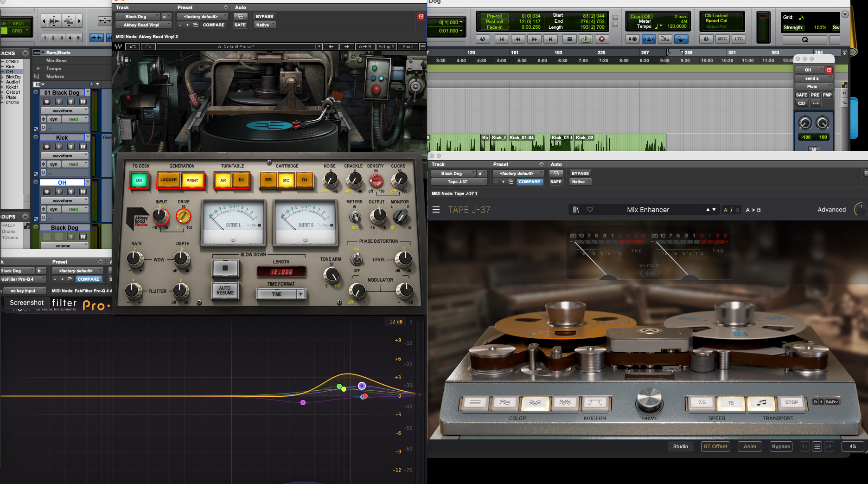
Task: Open factory default preset dropdown in Vinyl window
Action: coord(202,17)
